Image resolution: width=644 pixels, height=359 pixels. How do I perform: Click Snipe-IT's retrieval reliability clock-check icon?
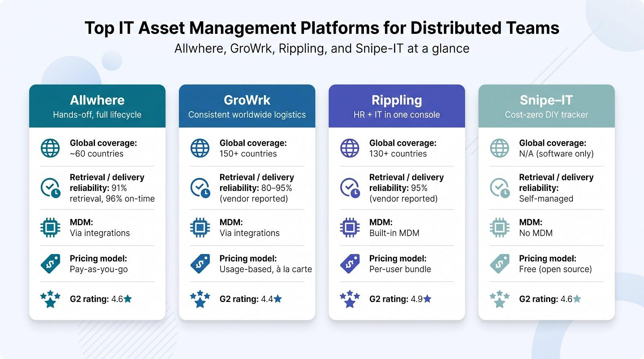[500, 188]
